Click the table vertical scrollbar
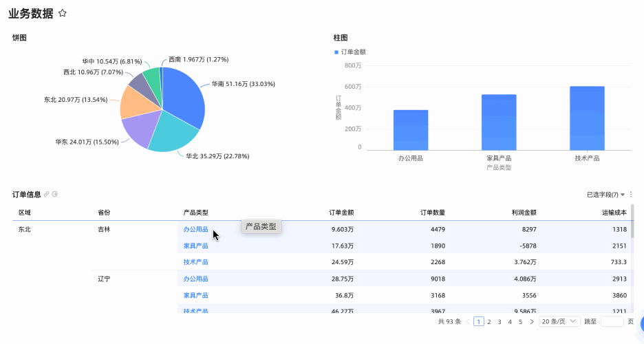This screenshot has width=644, height=344. coord(632,221)
